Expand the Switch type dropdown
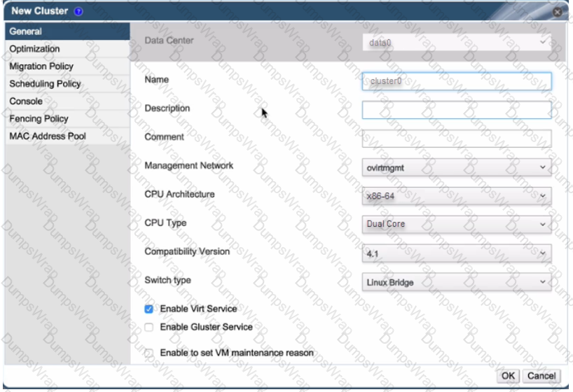This screenshot has width=573, height=392. pyautogui.click(x=457, y=282)
